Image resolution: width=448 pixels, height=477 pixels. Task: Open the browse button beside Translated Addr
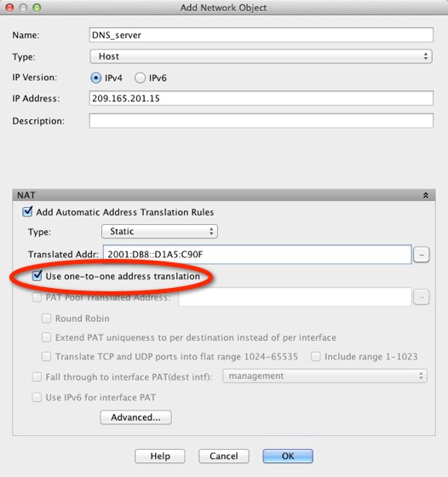422,255
